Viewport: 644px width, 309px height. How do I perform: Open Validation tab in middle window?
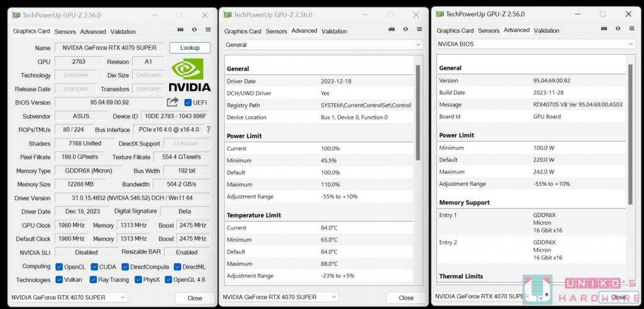click(334, 31)
